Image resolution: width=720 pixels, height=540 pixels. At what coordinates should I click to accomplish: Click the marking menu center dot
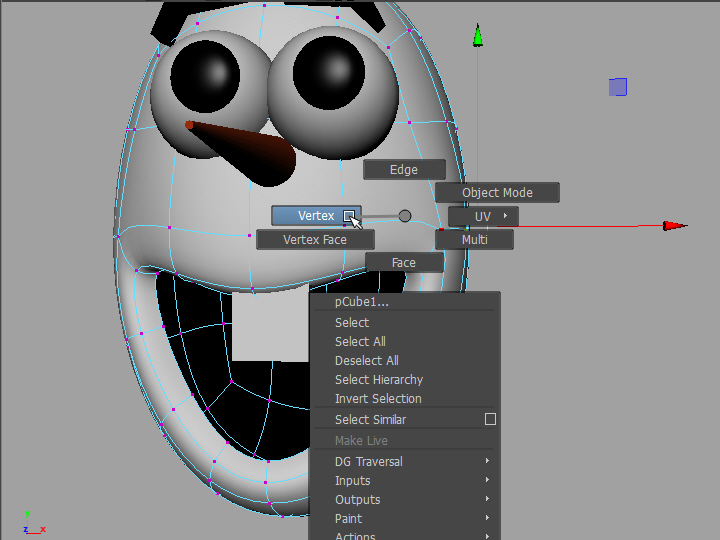click(x=405, y=216)
